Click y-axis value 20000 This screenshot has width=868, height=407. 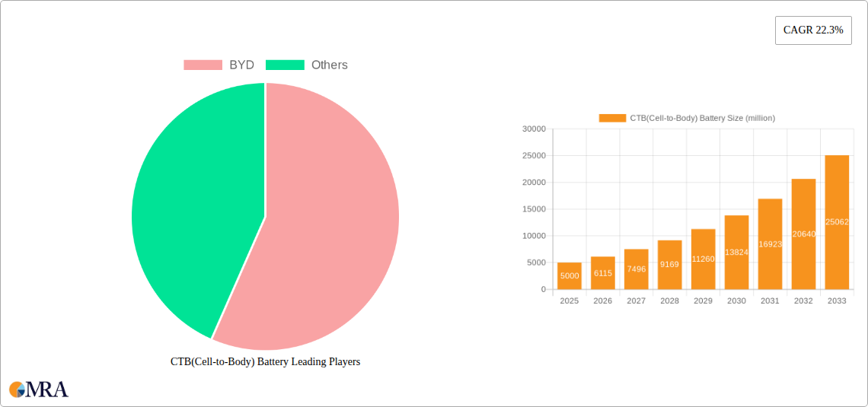(x=535, y=183)
